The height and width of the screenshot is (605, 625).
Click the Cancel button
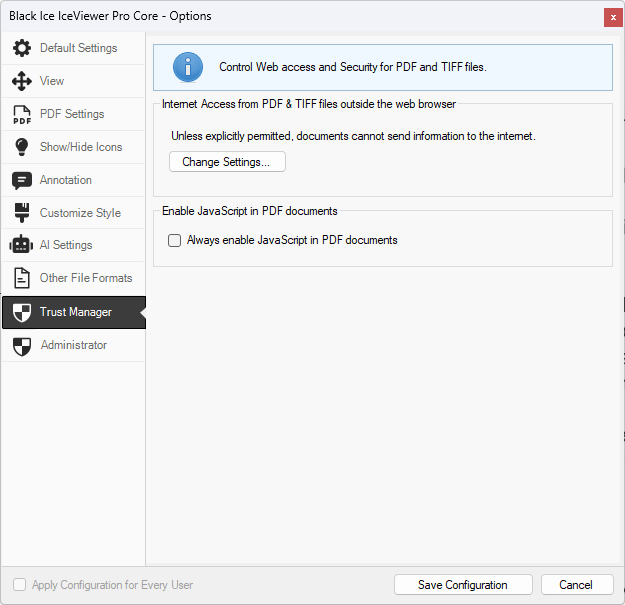[x=577, y=585]
